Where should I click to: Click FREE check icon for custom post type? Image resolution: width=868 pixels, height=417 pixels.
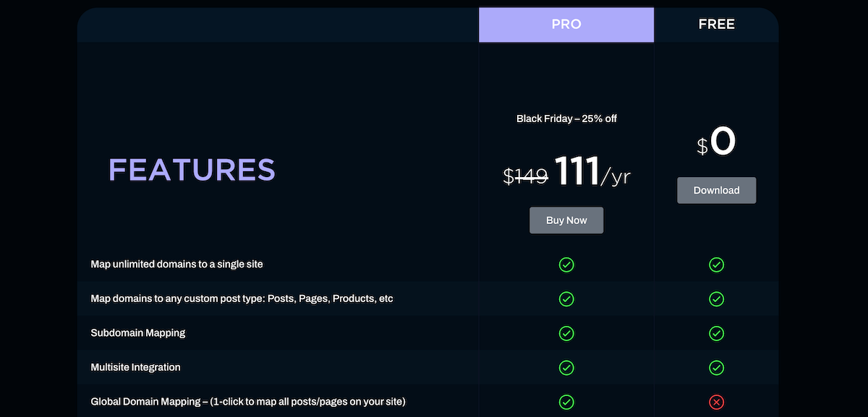point(716,298)
